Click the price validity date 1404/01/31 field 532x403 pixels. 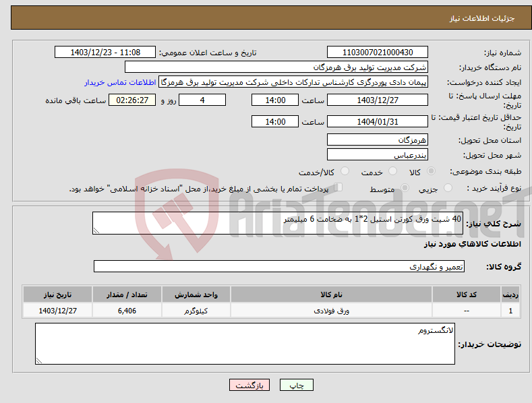point(378,121)
